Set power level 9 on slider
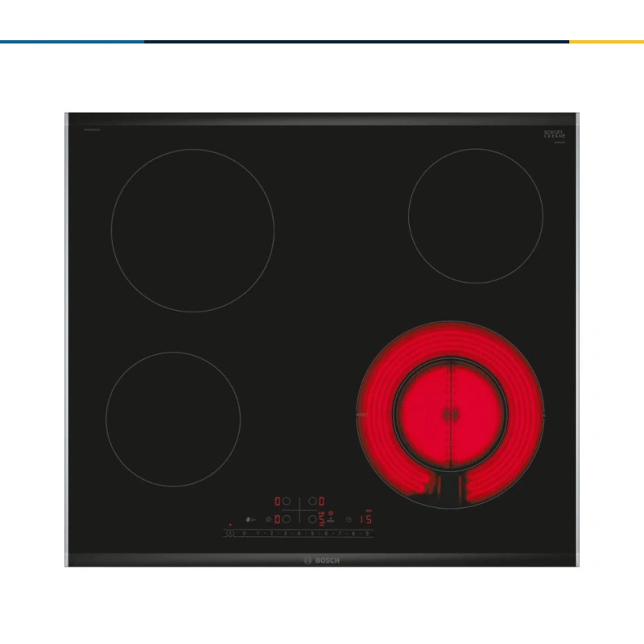 coord(367,533)
